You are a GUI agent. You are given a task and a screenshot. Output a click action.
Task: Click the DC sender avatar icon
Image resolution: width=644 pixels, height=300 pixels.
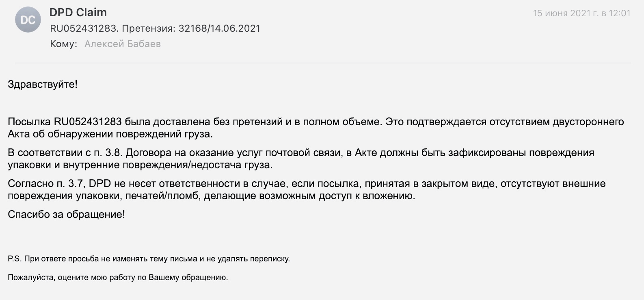(x=28, y=20)
